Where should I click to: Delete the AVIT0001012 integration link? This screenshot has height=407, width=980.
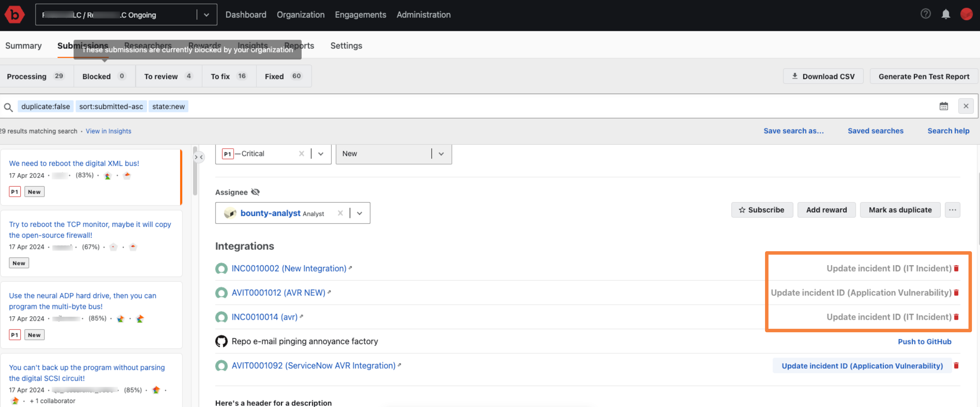(956, 293)
